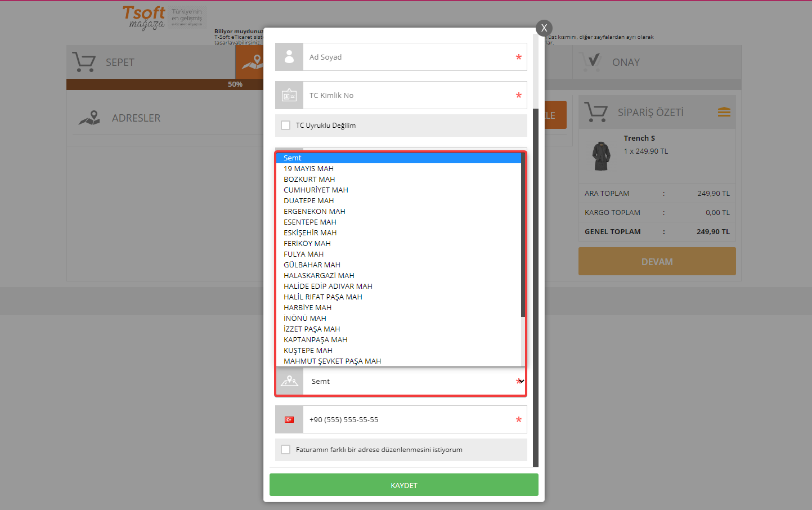Click the ONAY checkmark icon
The width and height of the screenshot is (812, 510).
point(592,61)
